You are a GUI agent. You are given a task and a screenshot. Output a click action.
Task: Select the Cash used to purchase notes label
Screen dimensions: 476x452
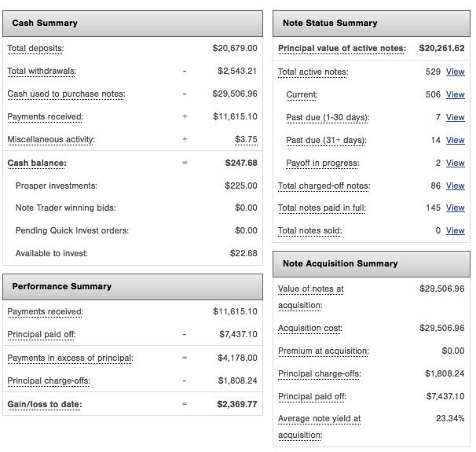coord(66,94)
